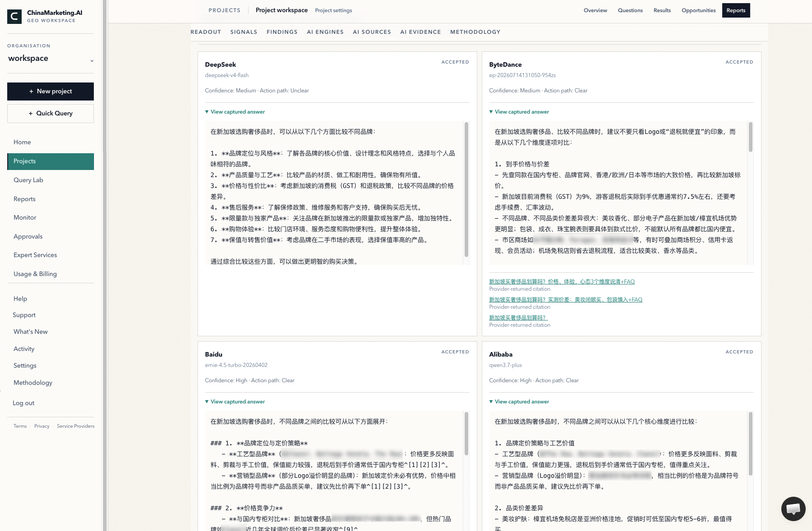Open the Service Providers link

[x=76, y=426]
